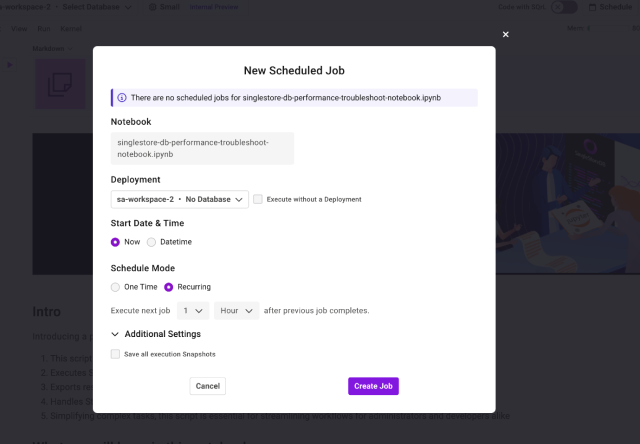Close the New Scheduled Job dialog

point(505,34)
